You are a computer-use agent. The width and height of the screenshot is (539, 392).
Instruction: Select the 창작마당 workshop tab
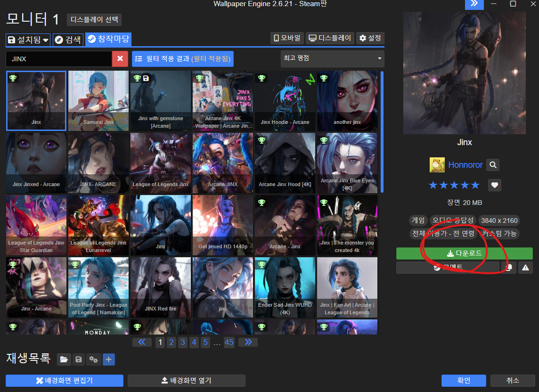click(x=108, y=39)
